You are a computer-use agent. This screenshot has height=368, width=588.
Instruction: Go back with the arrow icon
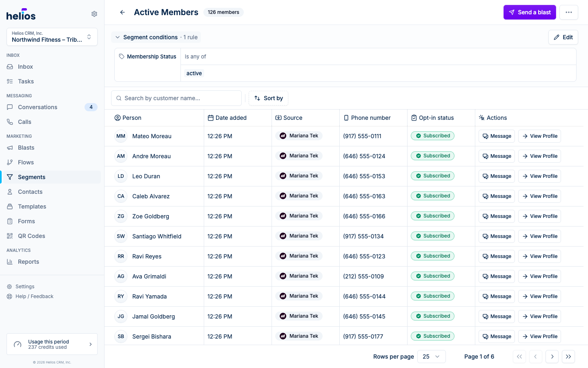point(122,12)
